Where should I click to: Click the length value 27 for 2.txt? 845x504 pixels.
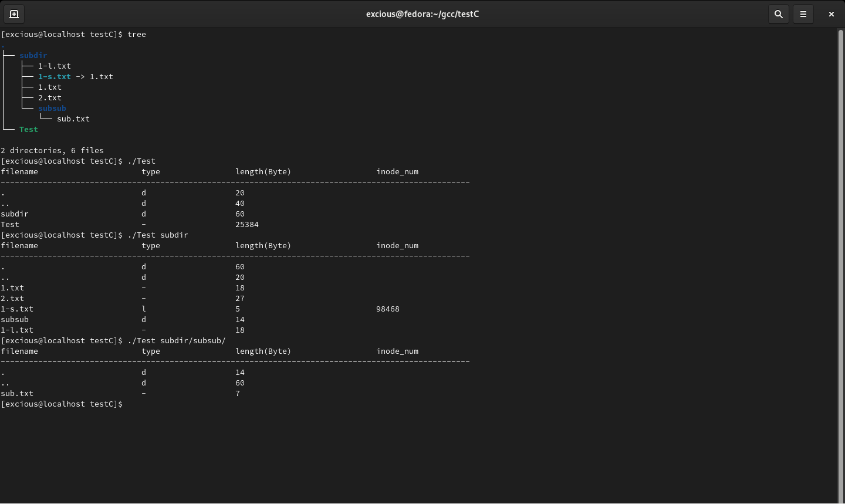[x=240, y=299]
